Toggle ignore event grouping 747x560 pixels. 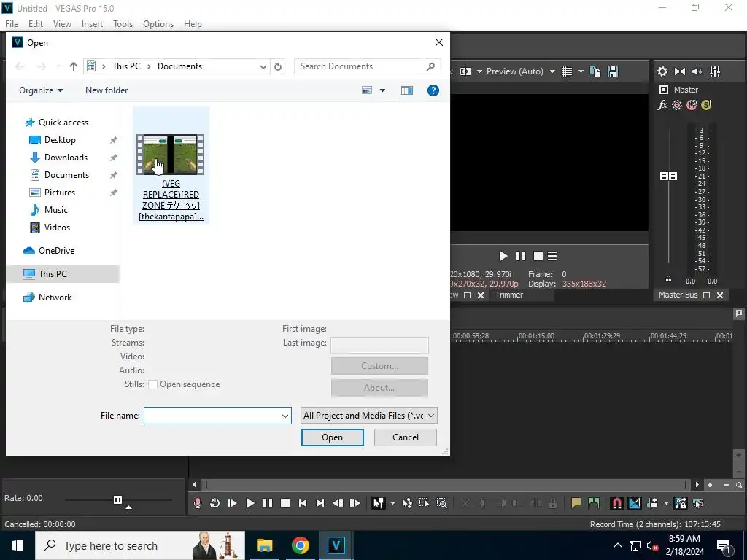[698, 503]
